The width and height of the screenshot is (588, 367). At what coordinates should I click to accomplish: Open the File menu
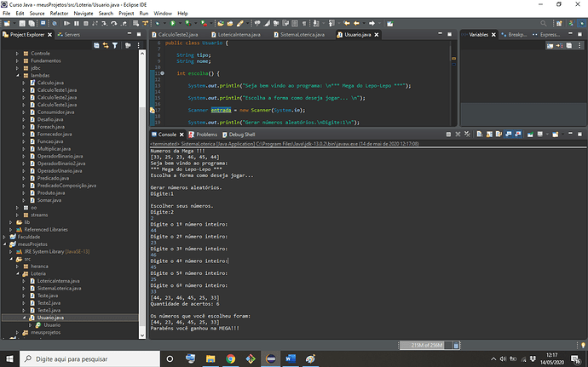coord(6,13)
